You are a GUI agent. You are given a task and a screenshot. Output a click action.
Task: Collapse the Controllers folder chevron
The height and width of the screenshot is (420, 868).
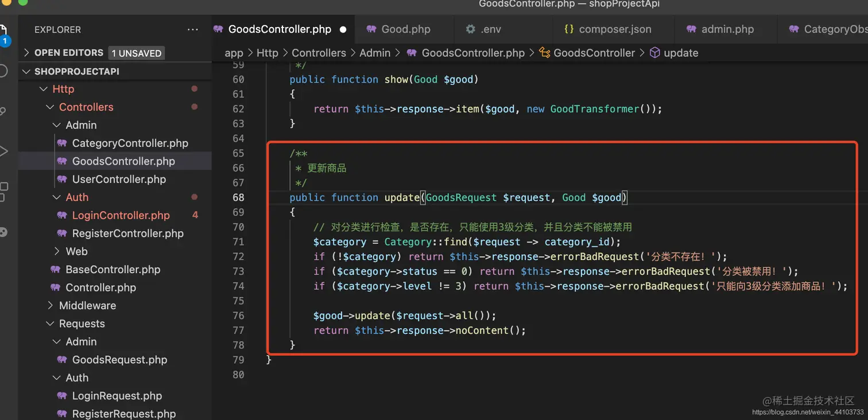click(50, 107)
